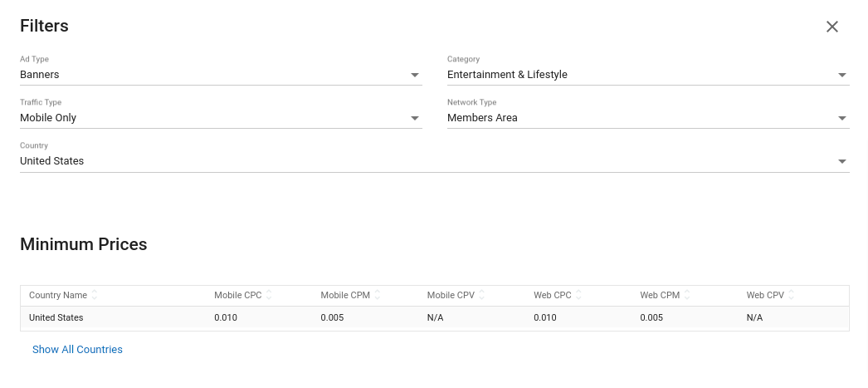Expand the Network Type dropdown
The height and width of the screenshot is (388, 868).
pyautogui.click(x=841, y=119)
